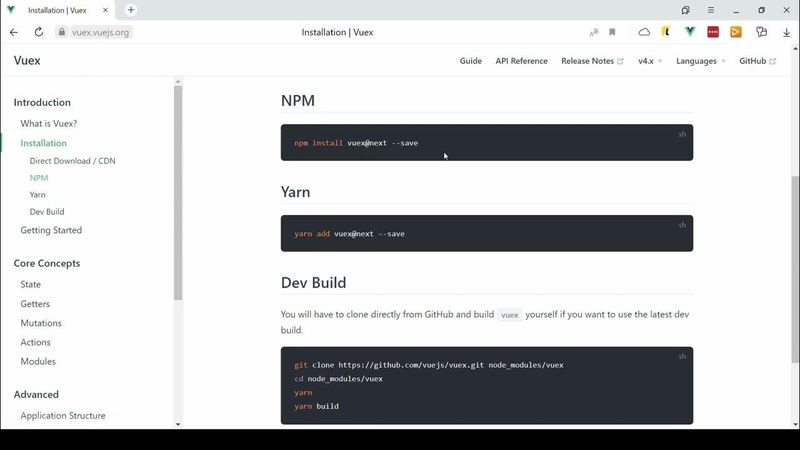This screenshot has height=450, width=800.
Task: Click the sidebar scrollbar thumb
Action: coord(178,193)
